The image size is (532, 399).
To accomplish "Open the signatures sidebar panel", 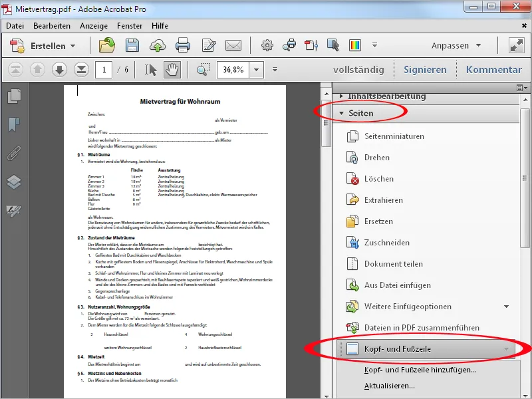I will 14,211.
